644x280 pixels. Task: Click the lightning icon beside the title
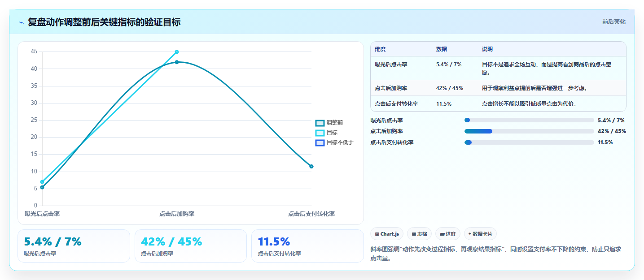tap(21, 22)
